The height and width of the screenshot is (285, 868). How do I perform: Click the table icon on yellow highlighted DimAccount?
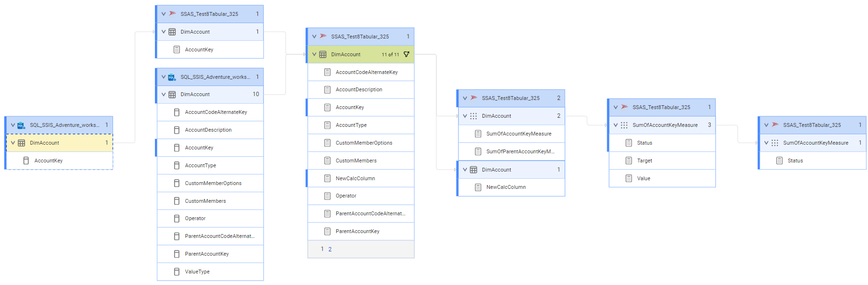[22, 143]
